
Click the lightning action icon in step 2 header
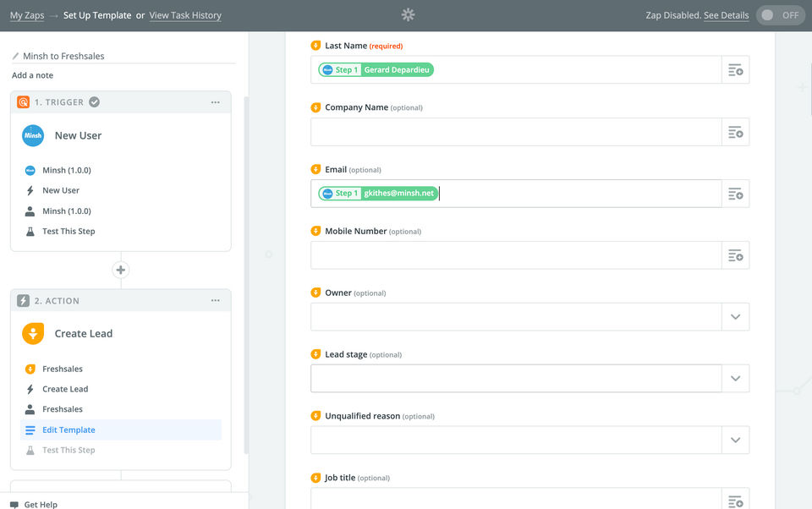coord(24,301)
